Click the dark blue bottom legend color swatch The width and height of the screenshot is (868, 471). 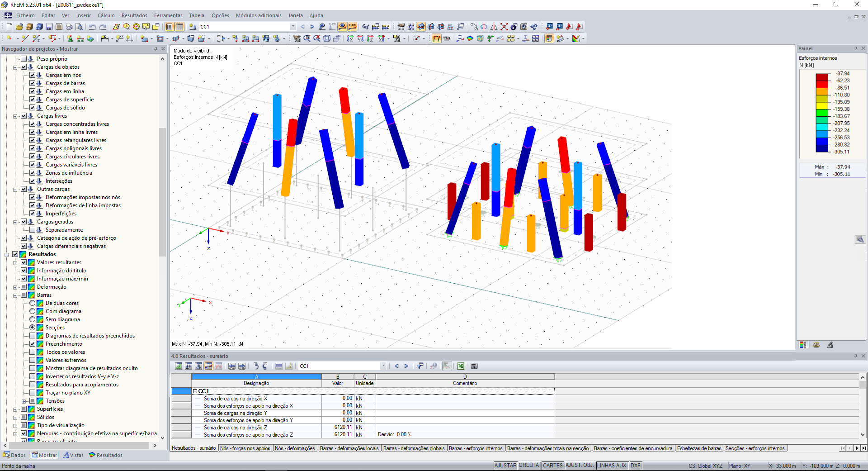click(822, 148)
